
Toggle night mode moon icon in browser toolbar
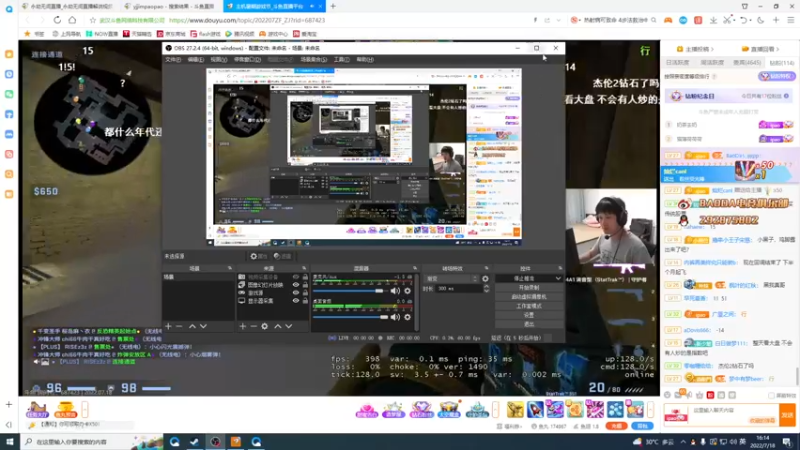coord(760,20)
